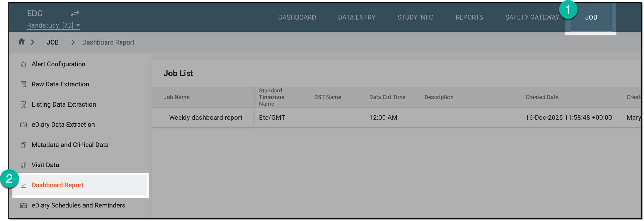Click the Standard Timezone Name column header

coord(272,97)
